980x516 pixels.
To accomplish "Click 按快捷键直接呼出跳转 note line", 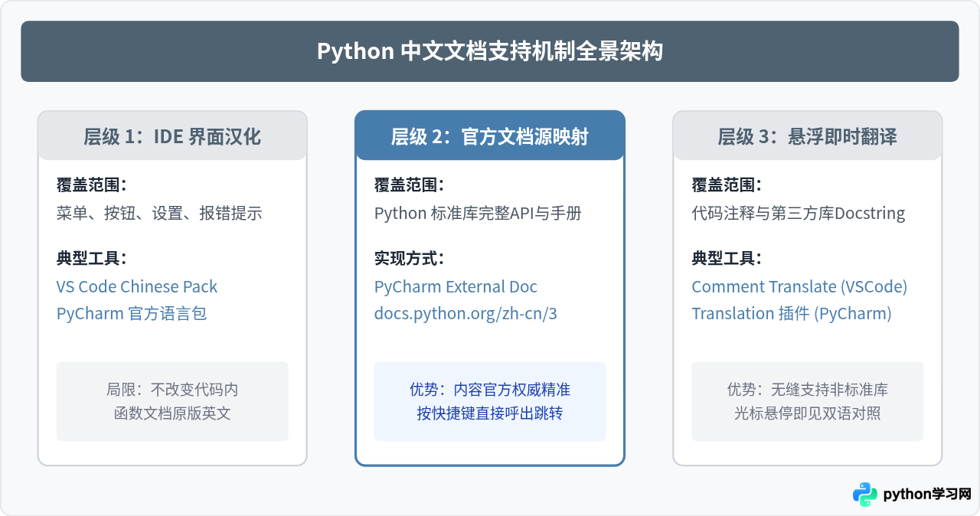I will pos(490,413).
